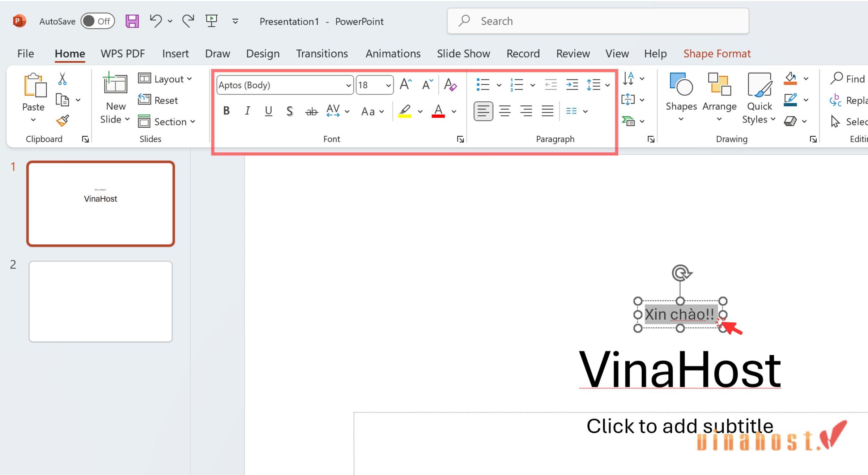Apply Shape Outline
This screenshot has height=475, width=868.
click(790, 100)
